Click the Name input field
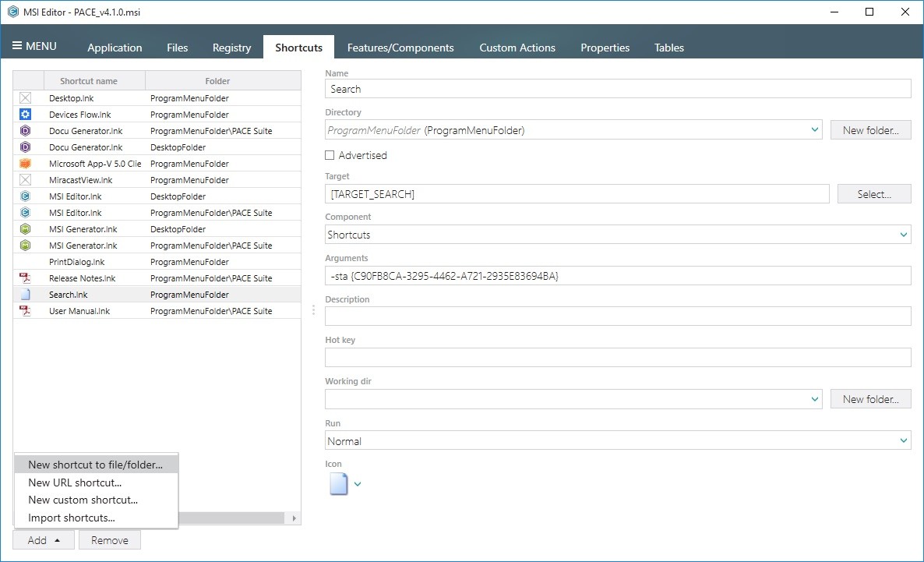The image size is (924, 562). 618,89
